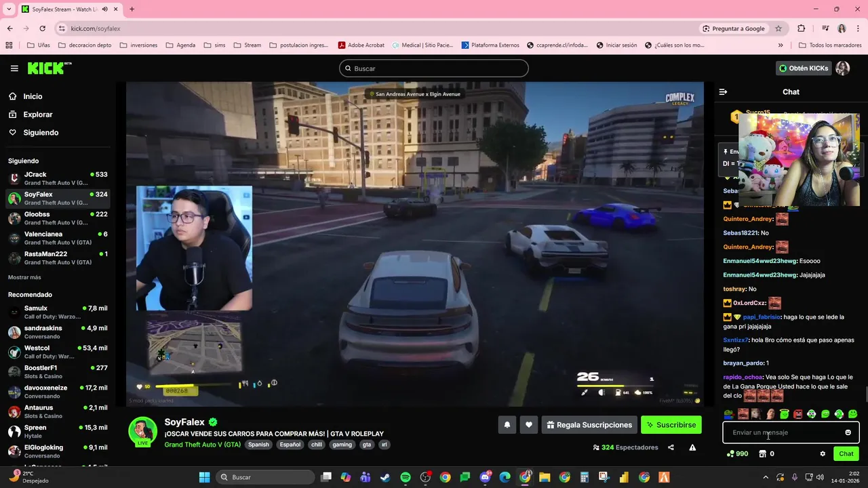The width and height of the screenshot is (868, 488).
Task: Open the Windows Start menu
Action: pyautogui.click(x=204, y=477)
